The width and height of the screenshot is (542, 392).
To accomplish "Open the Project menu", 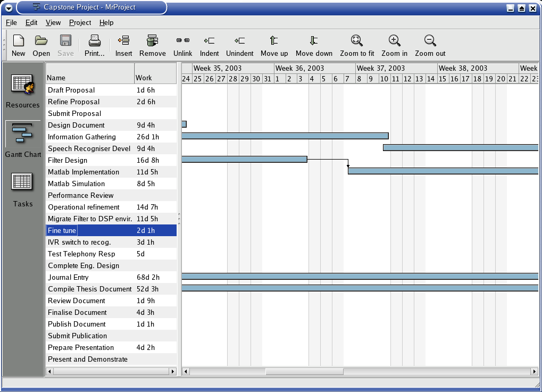I will [80, 22].
